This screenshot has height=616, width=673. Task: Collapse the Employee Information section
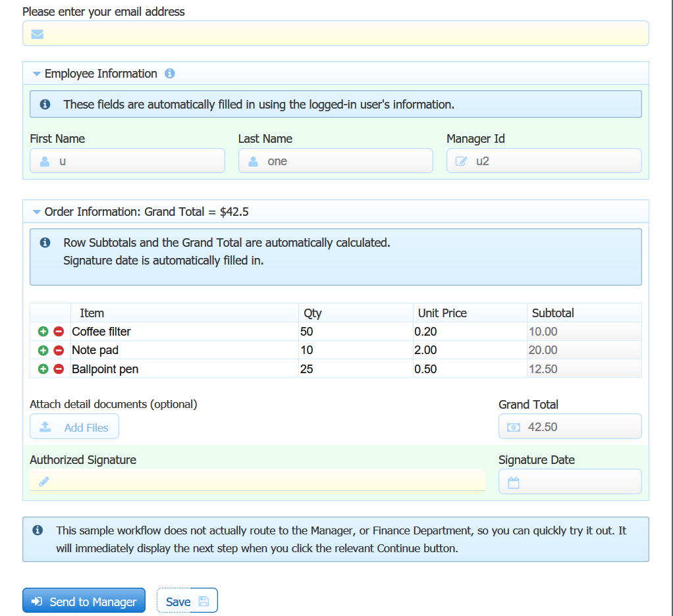pyautogui.click(x=37, y=74)
